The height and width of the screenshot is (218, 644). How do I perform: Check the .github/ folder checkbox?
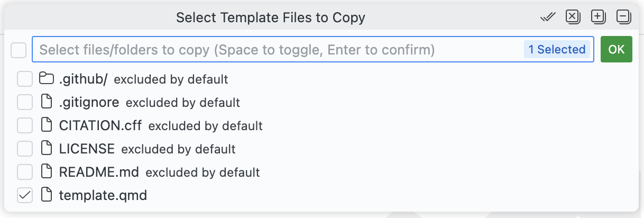[x=25, y=79]
